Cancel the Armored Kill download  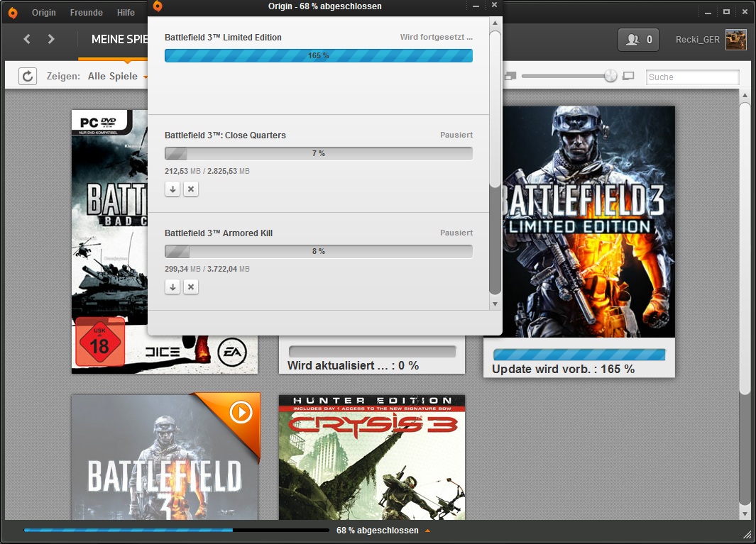[x=191, y=287]
